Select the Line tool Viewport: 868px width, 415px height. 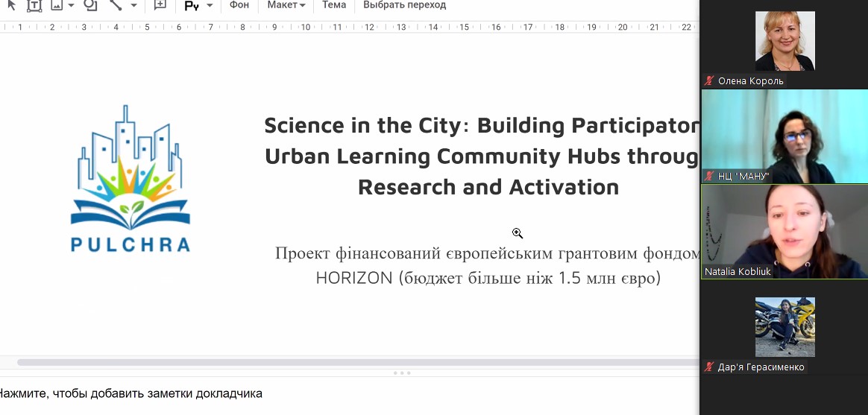(116, 5)
